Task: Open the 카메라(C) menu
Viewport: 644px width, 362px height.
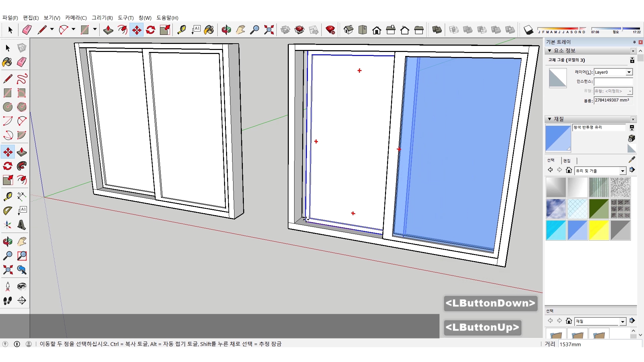Action: [76, 18]
